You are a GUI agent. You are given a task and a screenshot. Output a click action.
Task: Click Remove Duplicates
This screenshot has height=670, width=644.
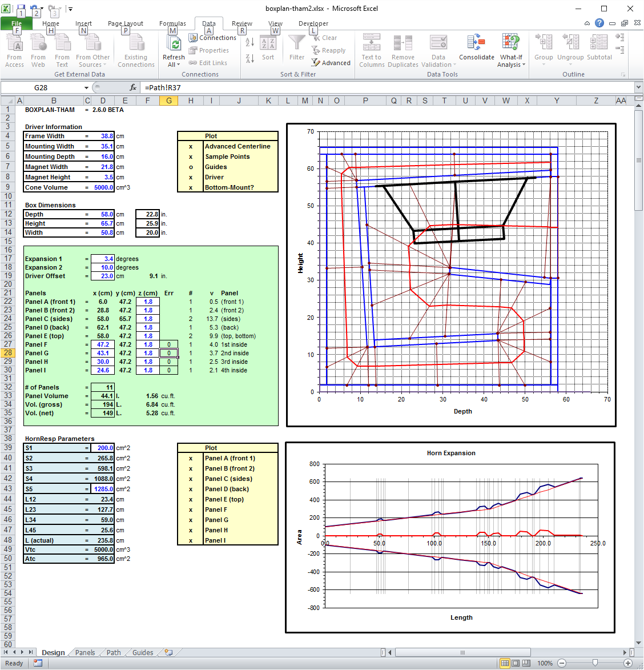click(402, 51)
